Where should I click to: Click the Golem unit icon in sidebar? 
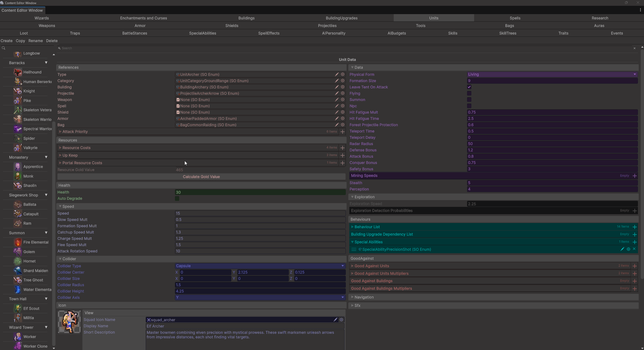(x=18, y=251)
